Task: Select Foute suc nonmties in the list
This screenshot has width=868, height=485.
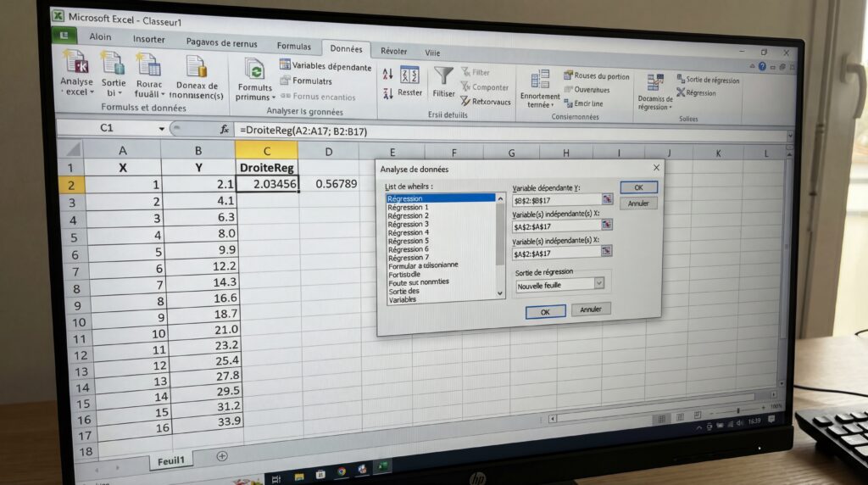Action: (x=418, y=282)
